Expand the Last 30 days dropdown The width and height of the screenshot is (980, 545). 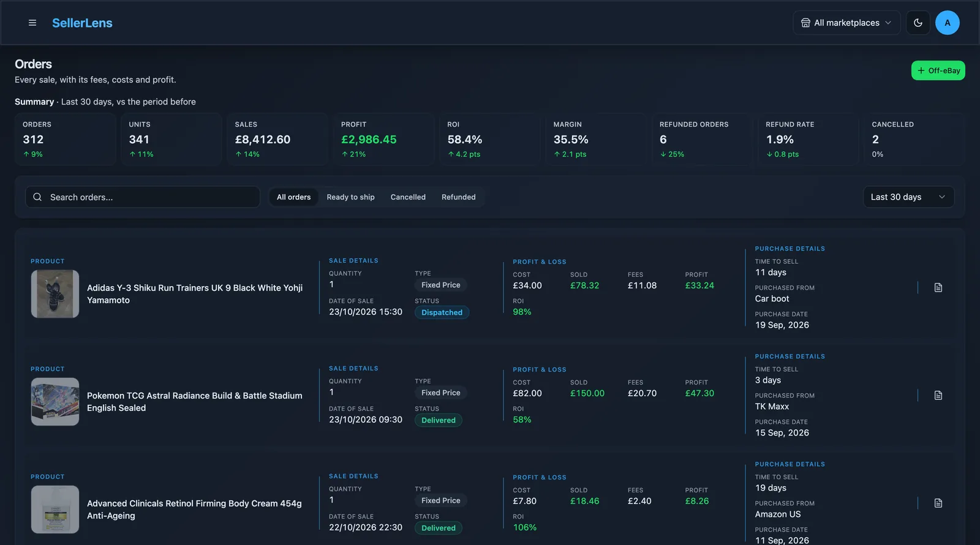pyautogui.click(x=908, y=197)
